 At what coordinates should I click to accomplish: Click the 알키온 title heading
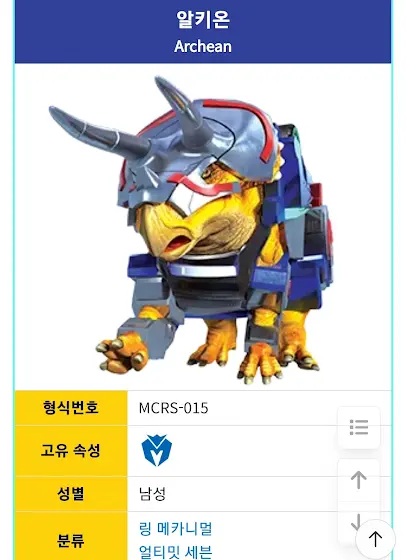pos(202,19)
